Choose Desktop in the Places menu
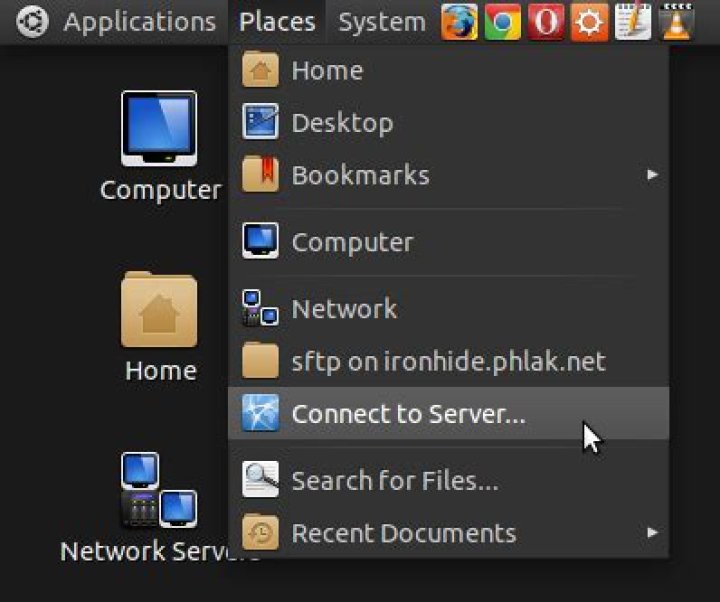The image size is (720, 602). pyautogui.click(x=449, y=122)
